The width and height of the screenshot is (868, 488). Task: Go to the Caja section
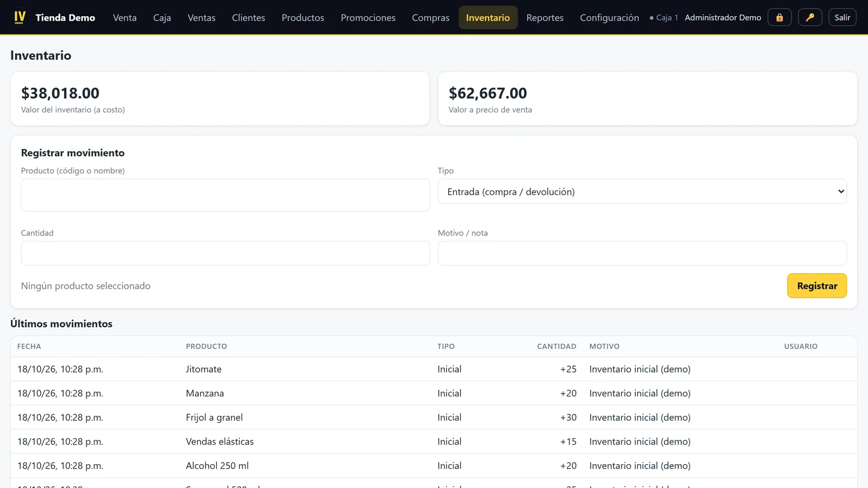[x=162, y=17]
